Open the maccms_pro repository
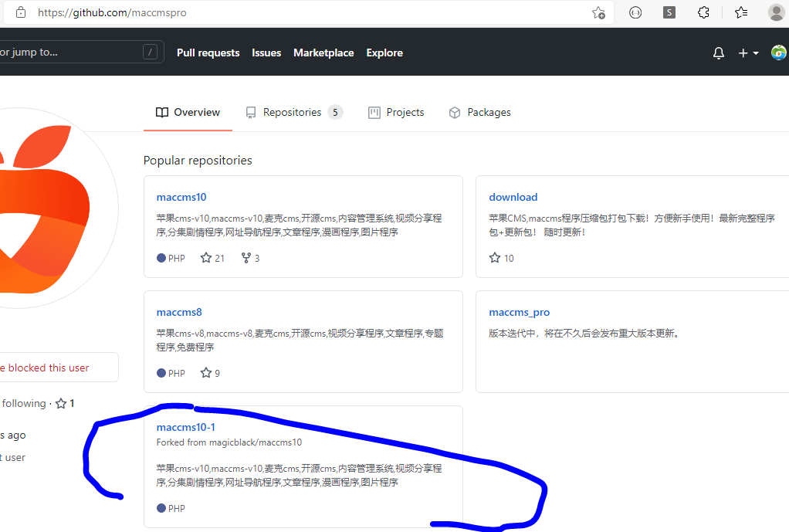This screenshot has height=532, width=789. point(520,312)
